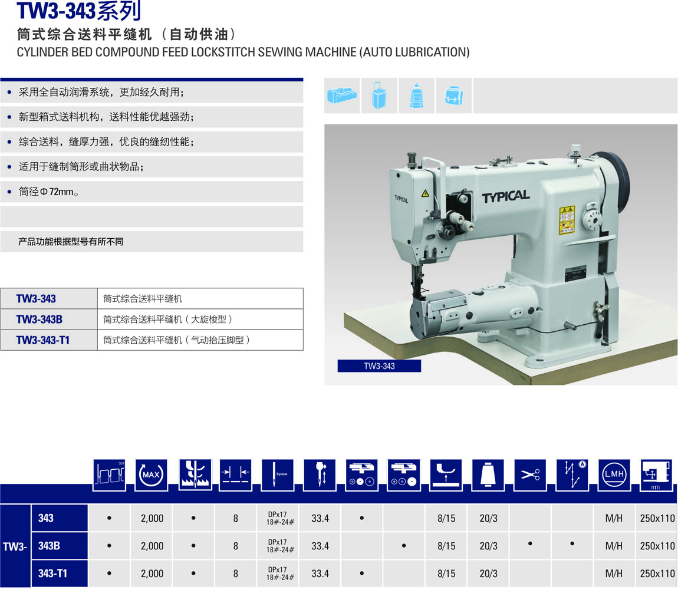Click the TW3-343系列 title heading
This screenshot has width=678, height=616.
(x=78, y=11)
